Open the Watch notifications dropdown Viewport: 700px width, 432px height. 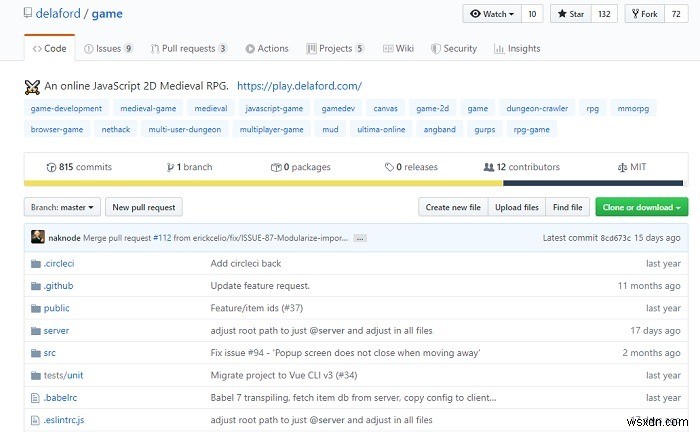(491, 14)
